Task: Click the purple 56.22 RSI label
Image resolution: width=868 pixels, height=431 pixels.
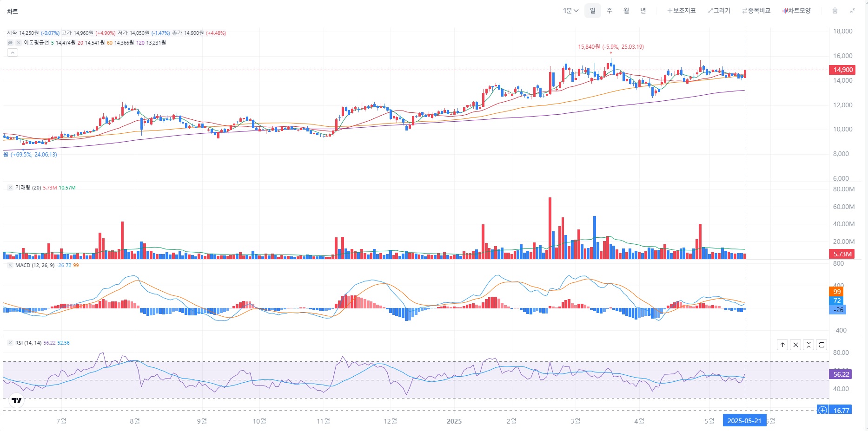Action: (x=841, y=374)
